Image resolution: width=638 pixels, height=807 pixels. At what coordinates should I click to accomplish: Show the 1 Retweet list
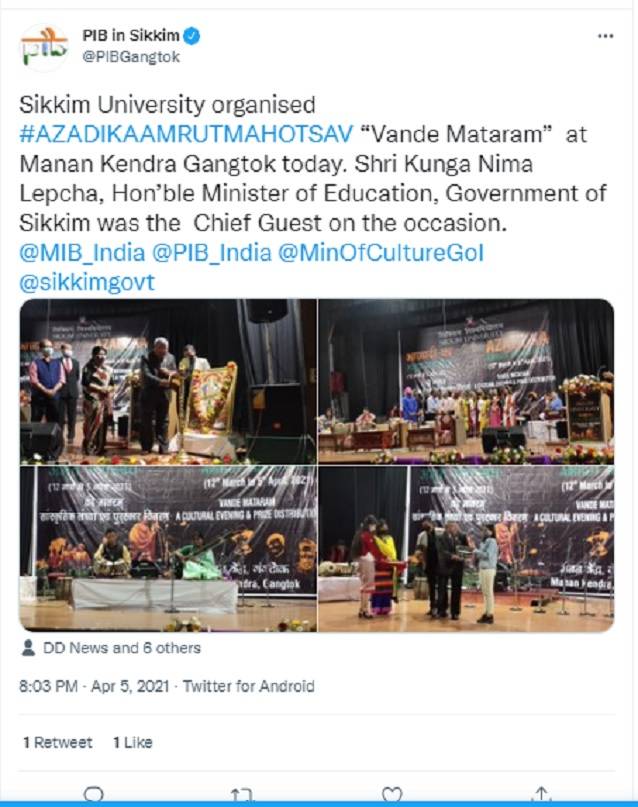coord(58,742)
